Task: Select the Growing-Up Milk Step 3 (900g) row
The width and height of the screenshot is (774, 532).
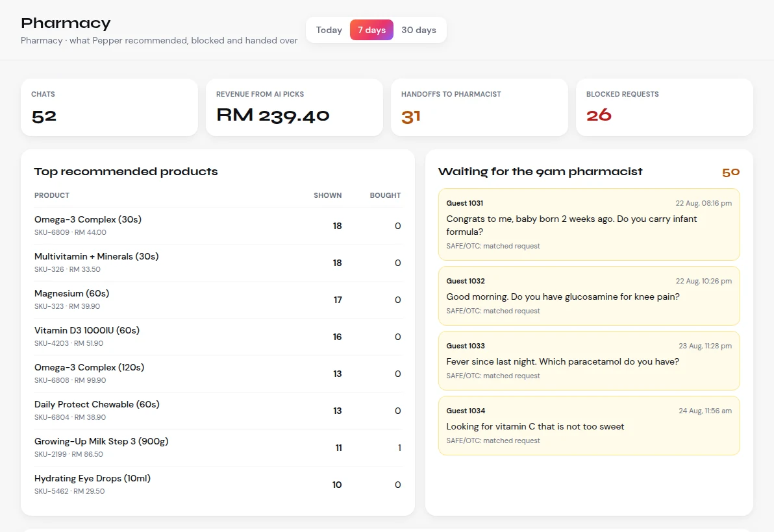Action: (x=218, y=448)
